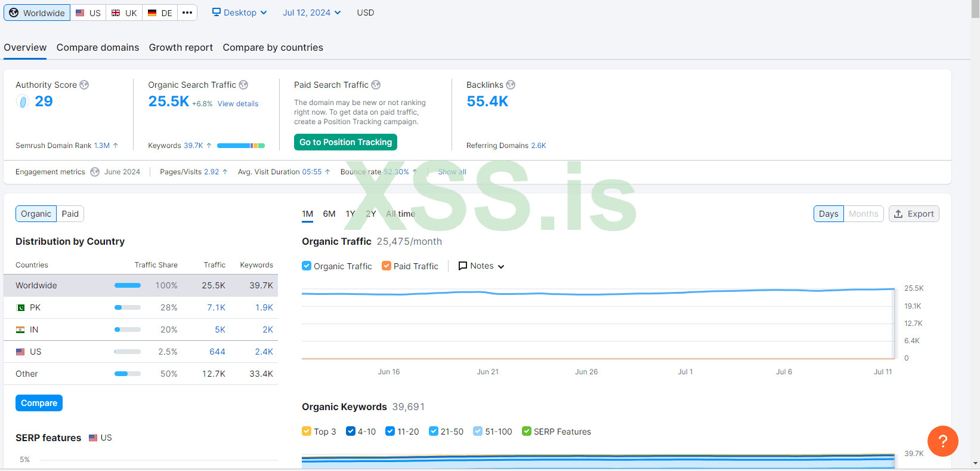Click the PK traffic value 7.1K
This screenshot has width=980, height=471.
click(217, 307)
